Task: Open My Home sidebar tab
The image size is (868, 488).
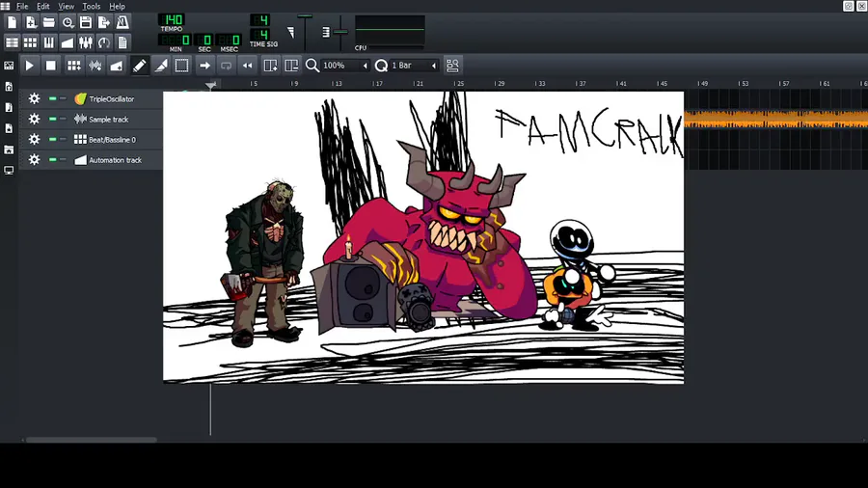Action: (9, 149)
